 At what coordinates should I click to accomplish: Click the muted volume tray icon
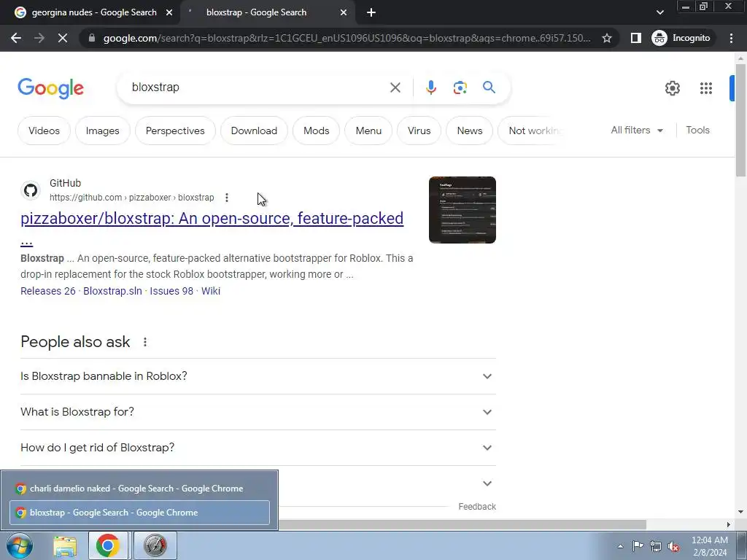(x=673, y=547)
